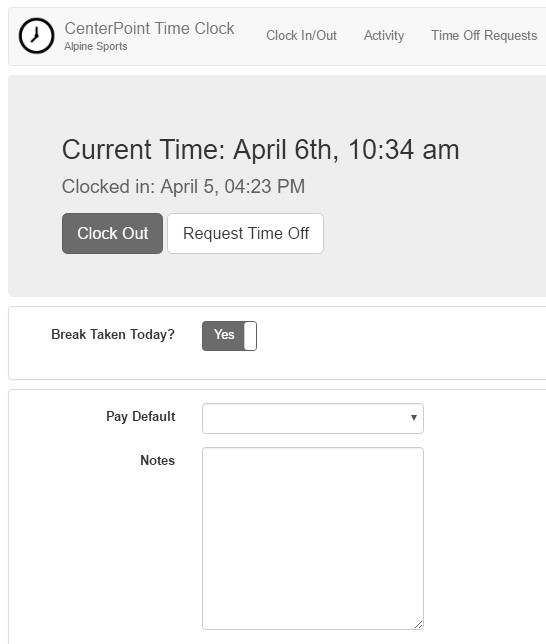Click the Pay Default field label
The height and width of the screenshot is (644, 546).
click(141, 416)
